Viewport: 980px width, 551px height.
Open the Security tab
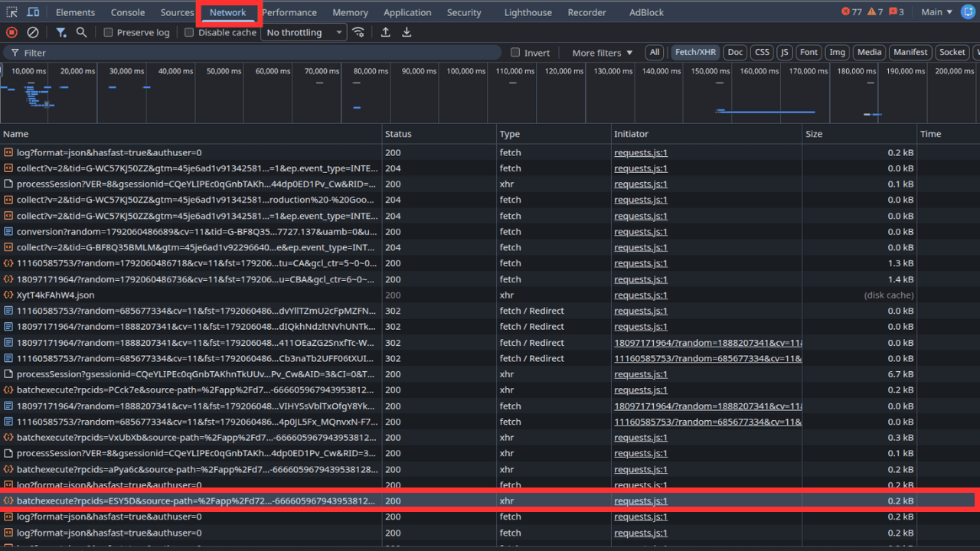(464, 12)
